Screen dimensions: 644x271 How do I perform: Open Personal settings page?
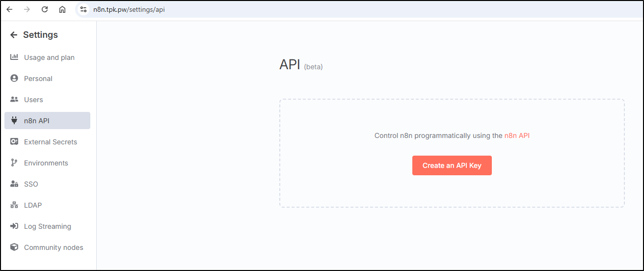[47, 79]
